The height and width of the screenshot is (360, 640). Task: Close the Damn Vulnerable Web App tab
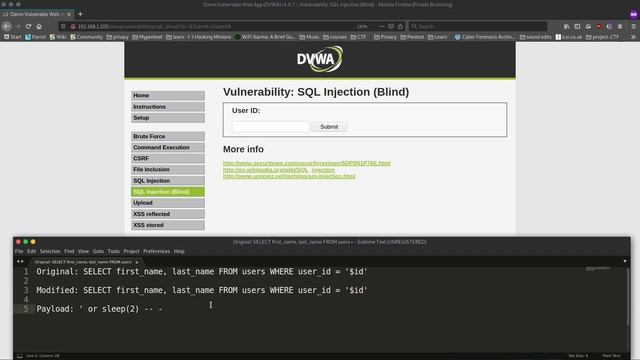69,14
